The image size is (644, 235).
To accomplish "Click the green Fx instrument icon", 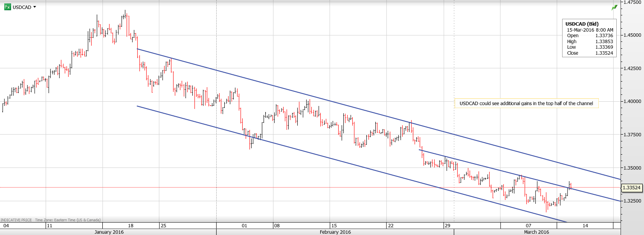I will click(x=8, y=7).
